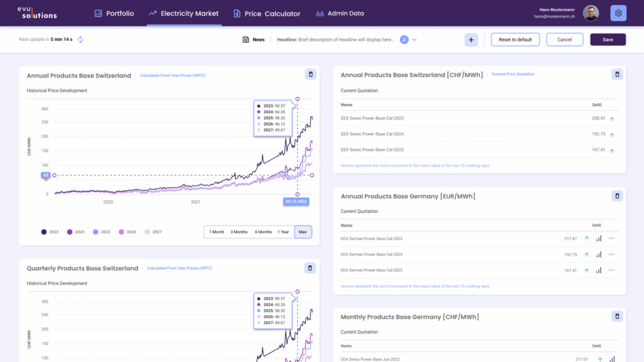The image size is (644, 362).
Task: Select the 1 Month time range
Action: tap(216, 232)
